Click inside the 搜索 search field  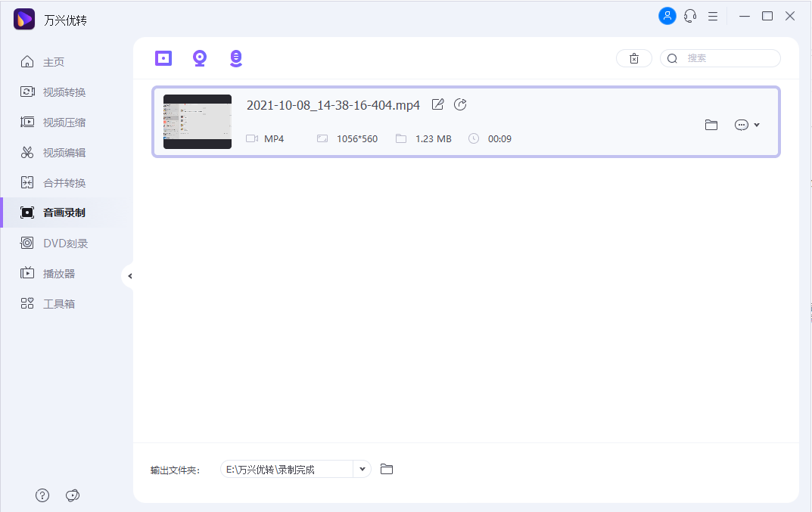tap(726, 58)
